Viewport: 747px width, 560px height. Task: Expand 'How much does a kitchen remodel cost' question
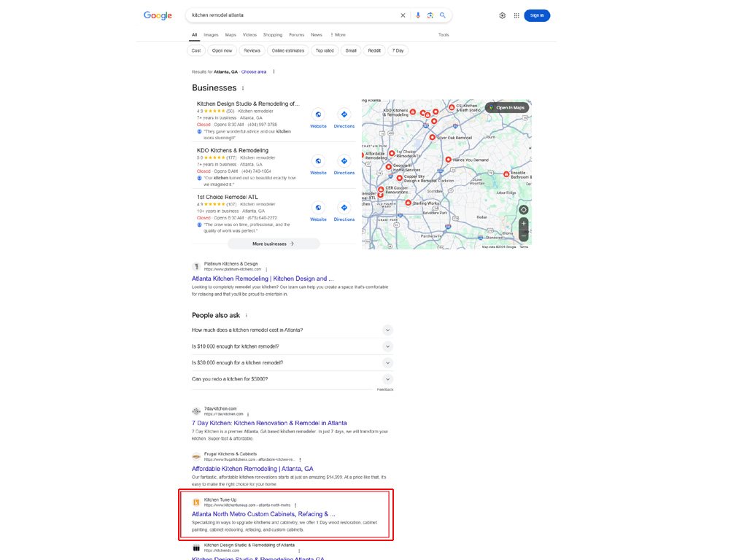[x=387, y=330]
